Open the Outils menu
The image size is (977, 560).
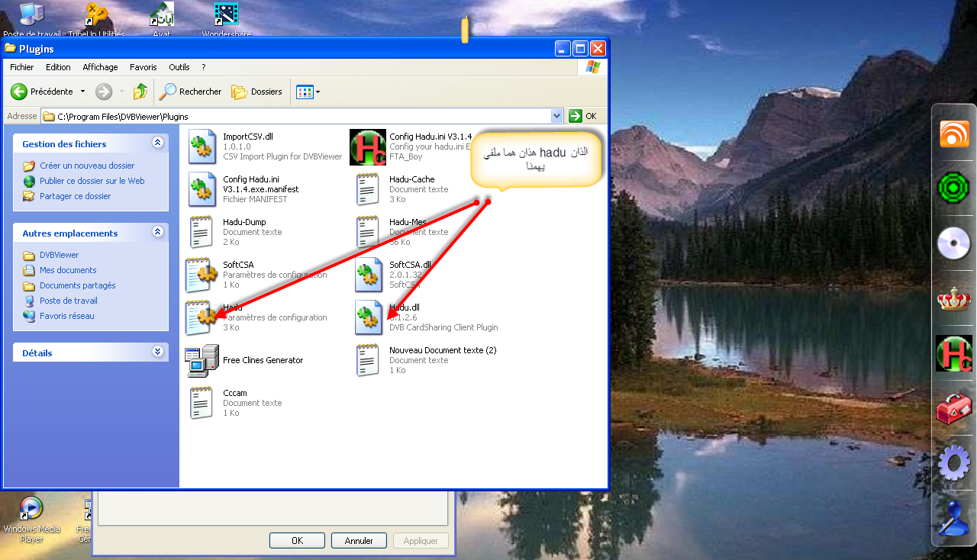(179, 67)
